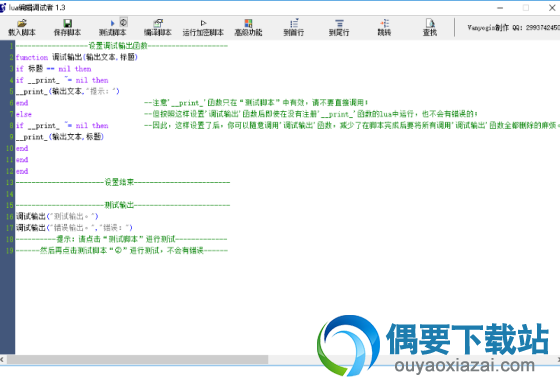This screenshot has height=377, width=560.
Task: Click line number 13 in gutter
Action: (x=10, y=182)
